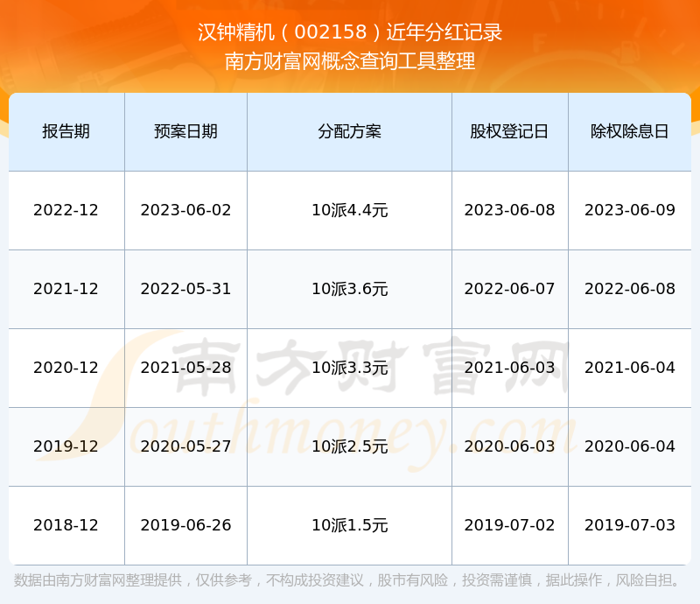
Task: Click distribution plan 10派2.5元
Action: (x=349, y=446)
